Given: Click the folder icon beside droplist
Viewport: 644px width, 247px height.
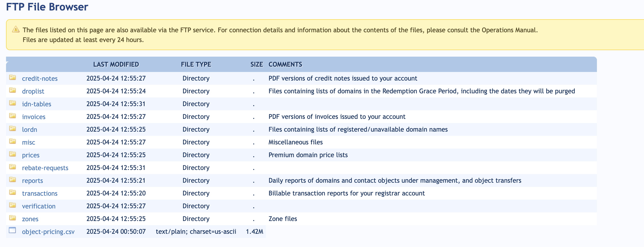Looking at the screenshot, I should click(x=13, y=90).
